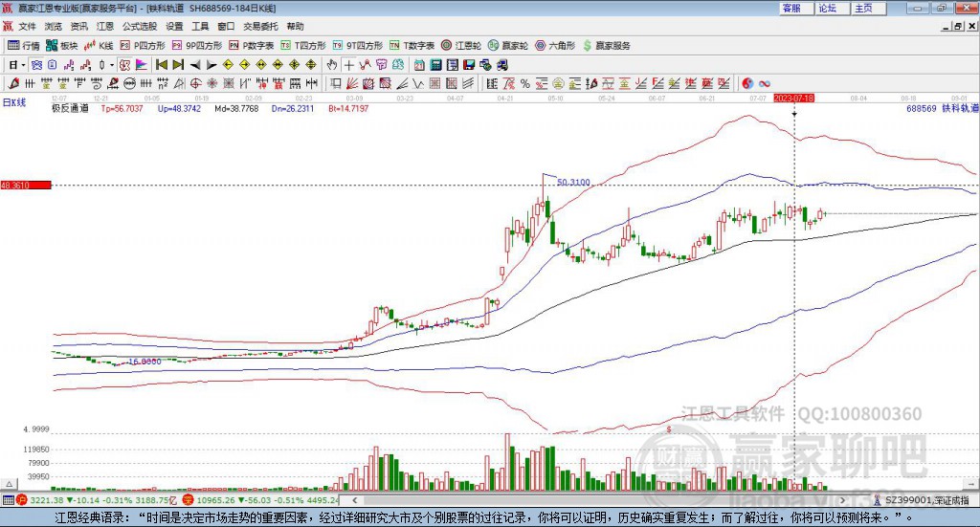Click the 论坛 forum button
Screen dimensions: 980x527
click(834, 8)
